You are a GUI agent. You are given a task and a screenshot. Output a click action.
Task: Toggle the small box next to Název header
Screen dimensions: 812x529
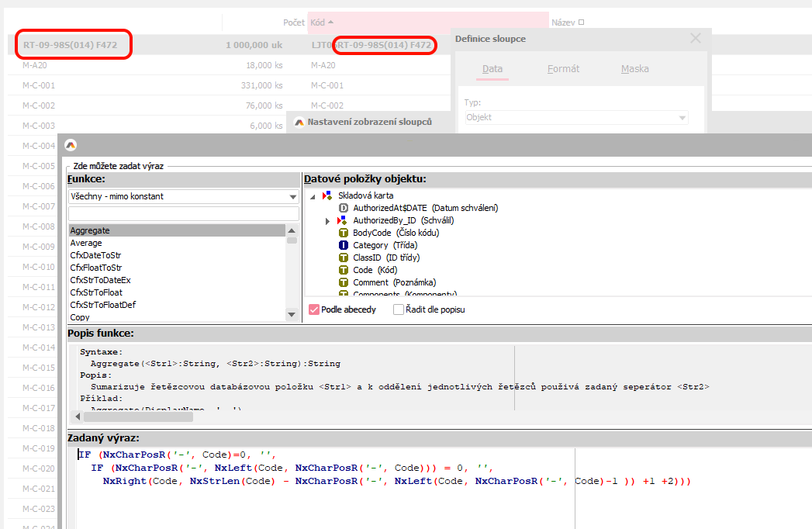tap(582, 22)
